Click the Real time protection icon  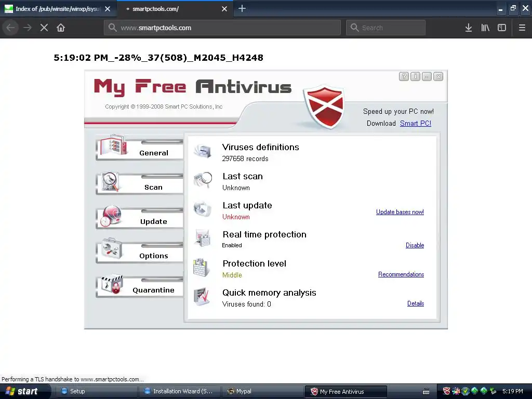pyautogui.click(x=203, y=238)
